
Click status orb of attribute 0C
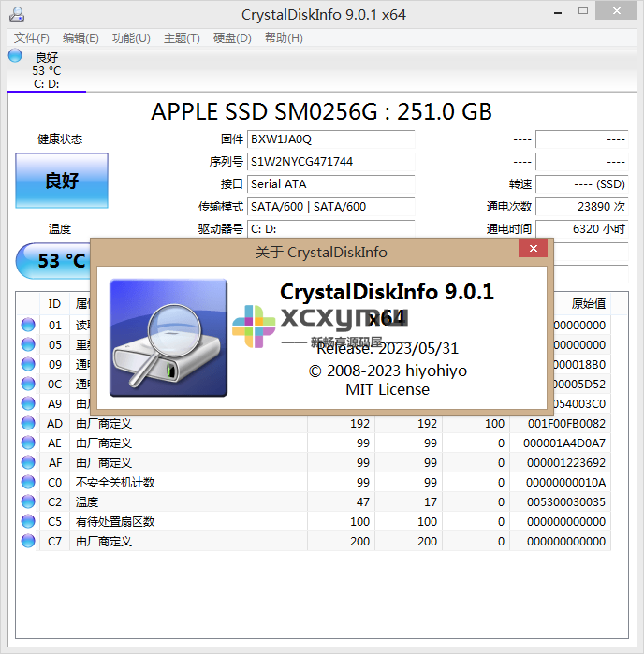tap(28, 384)
